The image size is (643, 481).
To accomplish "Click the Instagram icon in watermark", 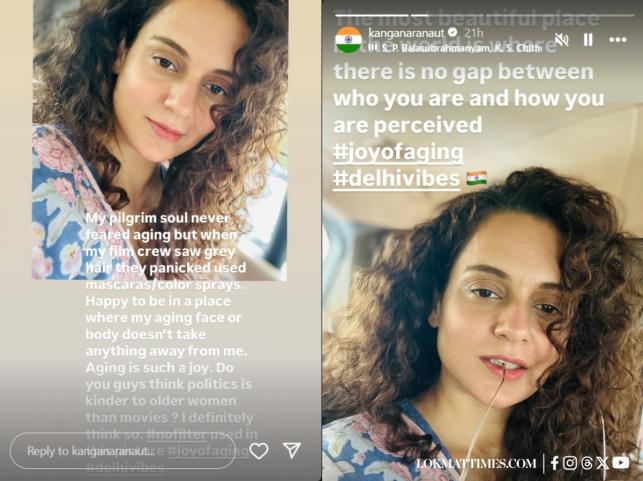I will (x=570, y=463).
